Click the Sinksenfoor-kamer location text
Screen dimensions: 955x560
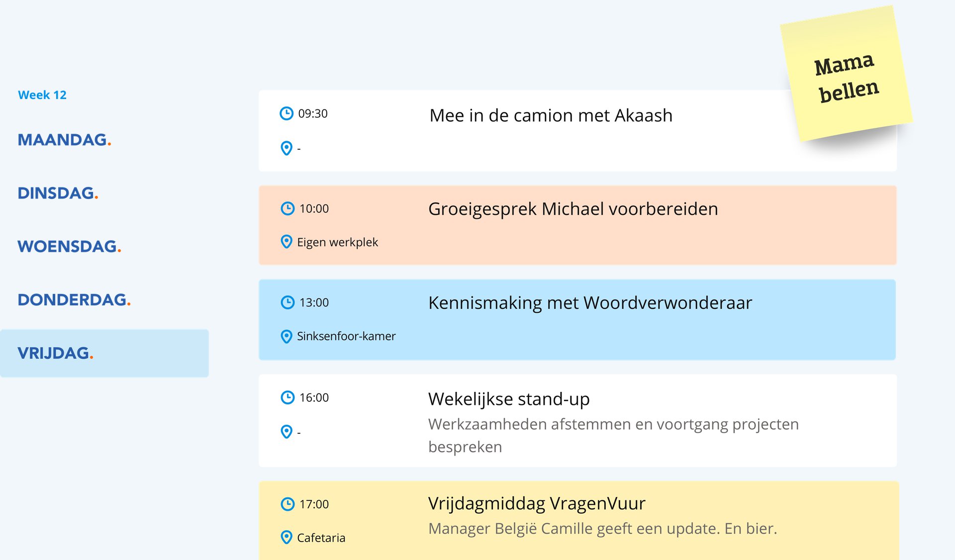tap(346, 336)
